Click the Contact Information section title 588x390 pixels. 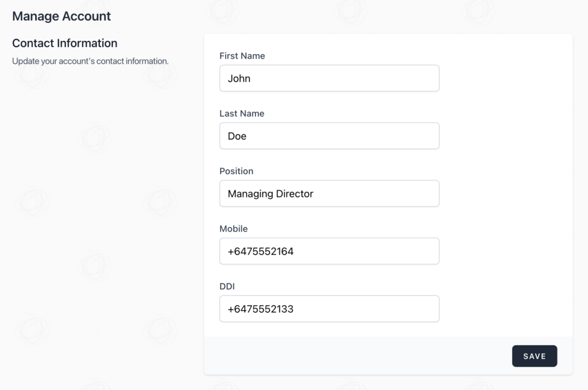64,43
